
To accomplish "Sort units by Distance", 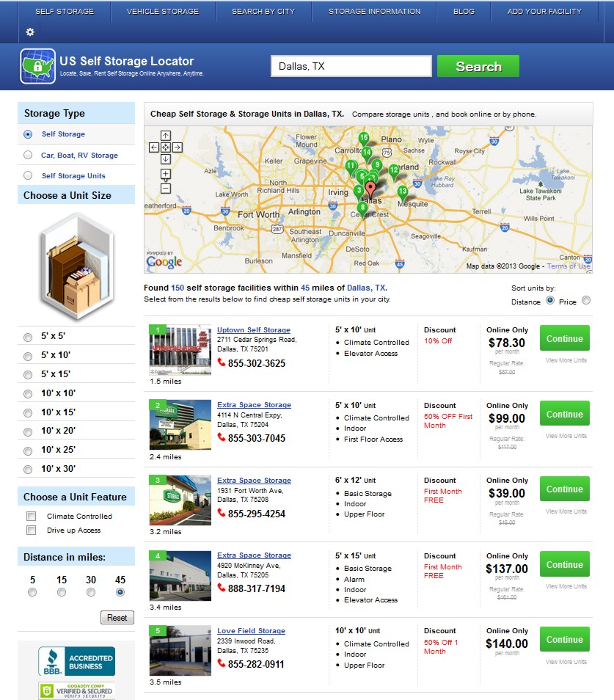I will pyautogui.click(x=550, y=300).
